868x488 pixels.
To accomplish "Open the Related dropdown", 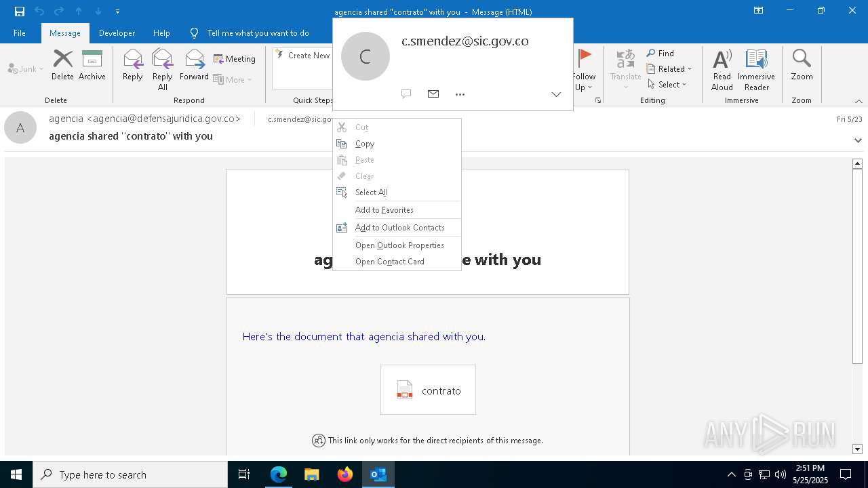I will tap(669, 68).
